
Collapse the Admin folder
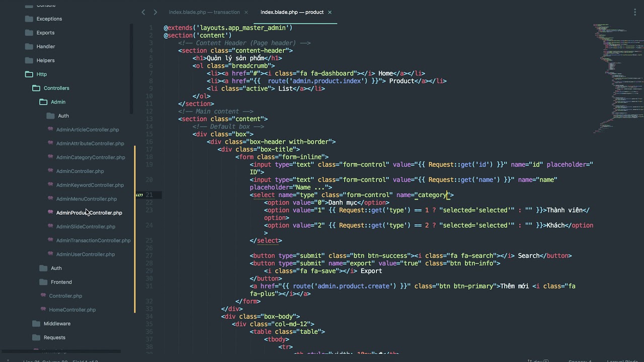click(58, 102)
